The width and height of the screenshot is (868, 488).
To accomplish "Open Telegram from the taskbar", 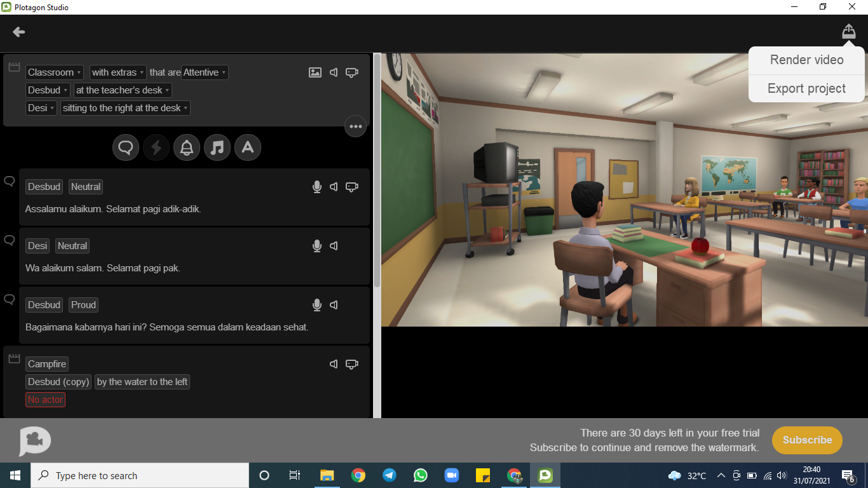I will [390, 475].
